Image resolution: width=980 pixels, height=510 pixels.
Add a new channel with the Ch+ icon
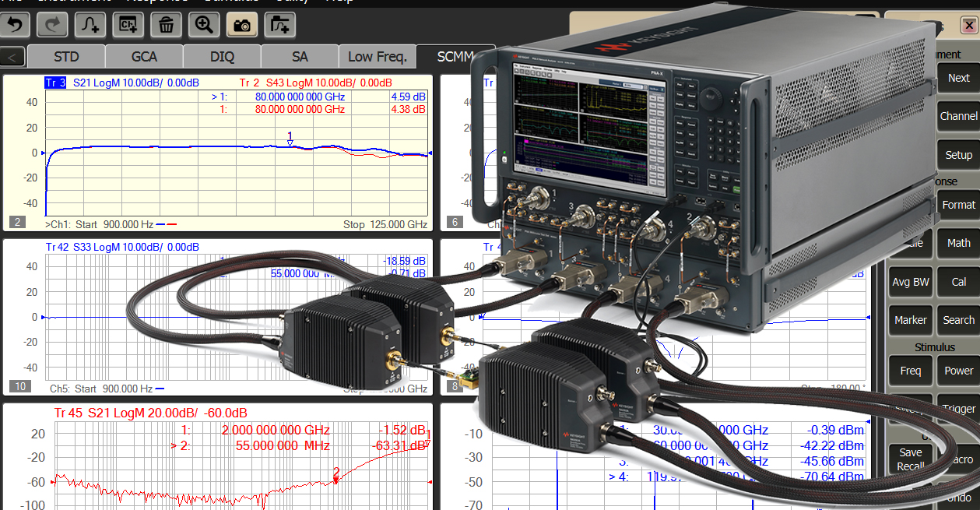pos(128,24)
